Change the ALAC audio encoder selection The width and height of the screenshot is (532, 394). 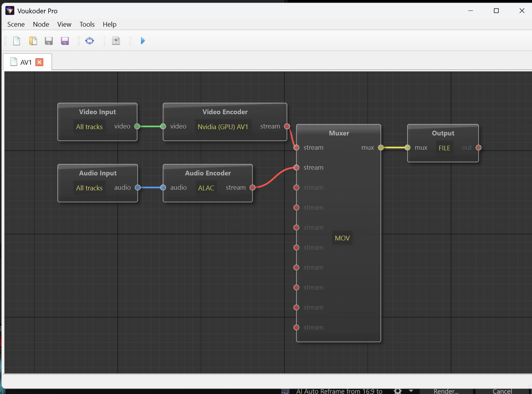206,188
